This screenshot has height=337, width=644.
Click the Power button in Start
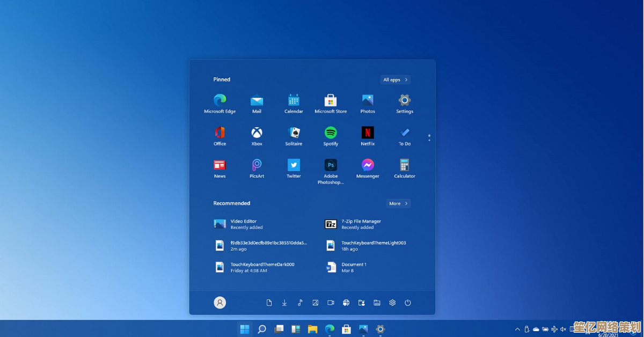[x=408, y=303]
